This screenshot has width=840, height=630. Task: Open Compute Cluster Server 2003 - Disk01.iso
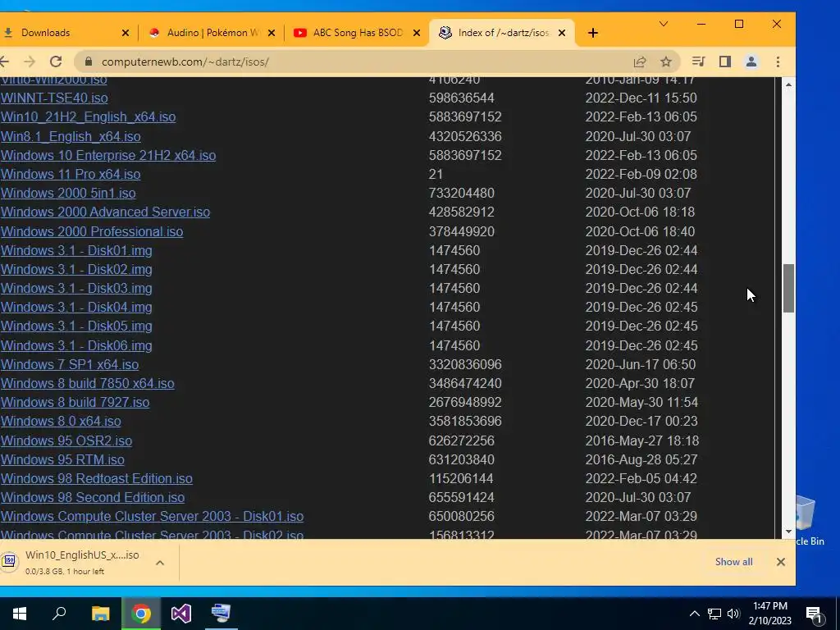[x=152, y=517]
